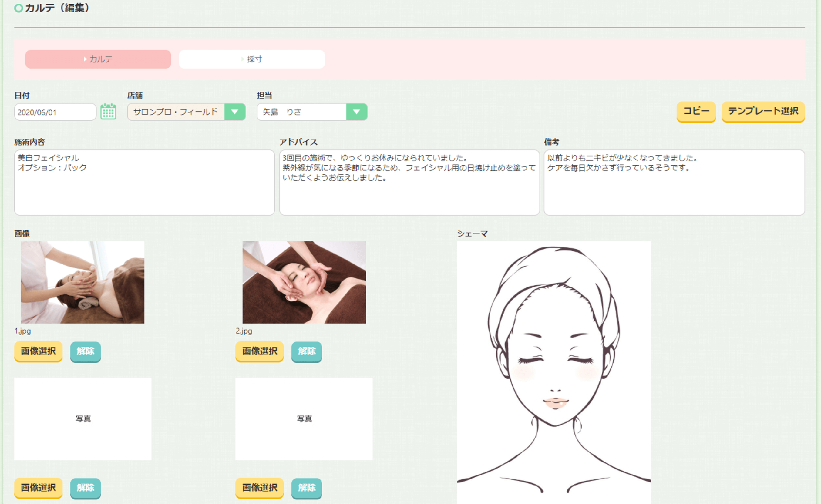Focus the アドバイス text area

pos(410,182)
